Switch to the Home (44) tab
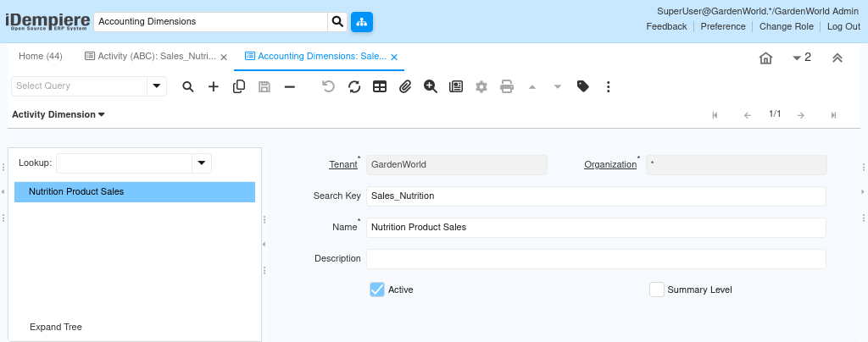Image resolution: width=868 pixels, height=342 pixels. pos(41,57)
